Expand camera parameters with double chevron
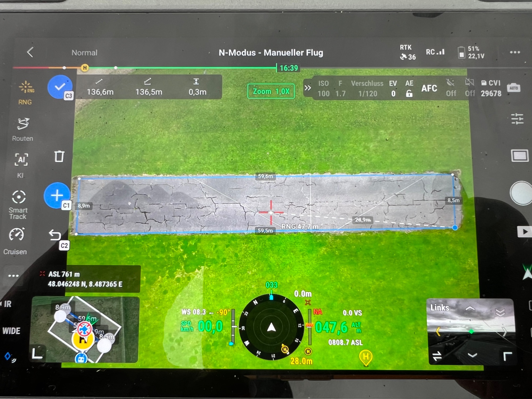The width and height of the screenshot is (532, 399). 307,88
